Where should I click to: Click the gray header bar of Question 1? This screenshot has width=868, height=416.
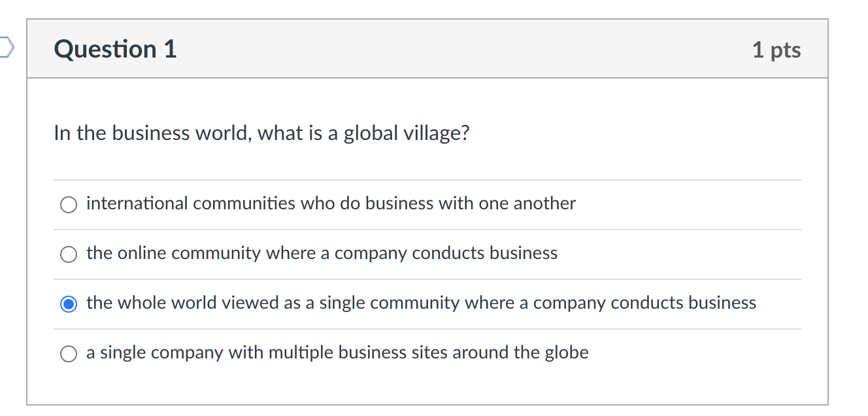(431, 48)
